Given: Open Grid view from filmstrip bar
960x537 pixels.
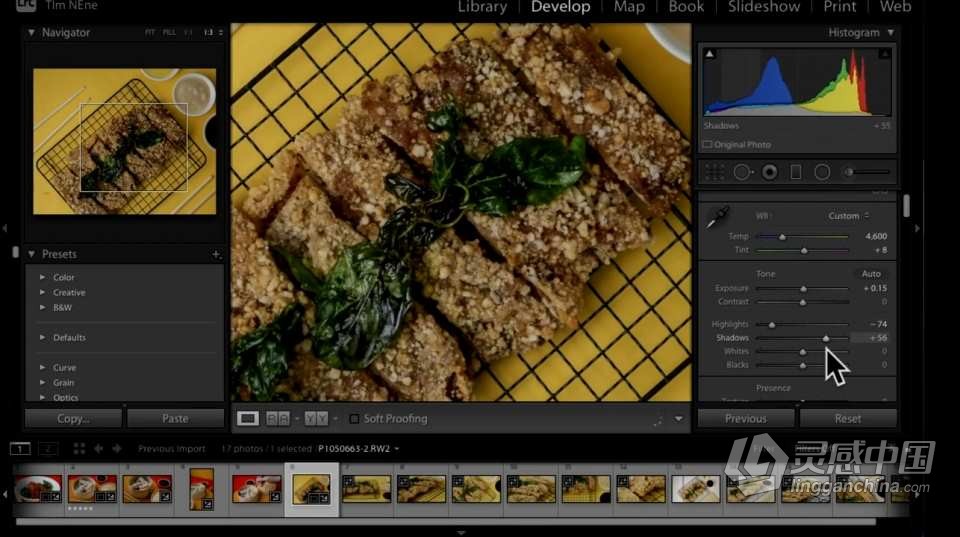Looking at the screenshot, I should point(79,449).
